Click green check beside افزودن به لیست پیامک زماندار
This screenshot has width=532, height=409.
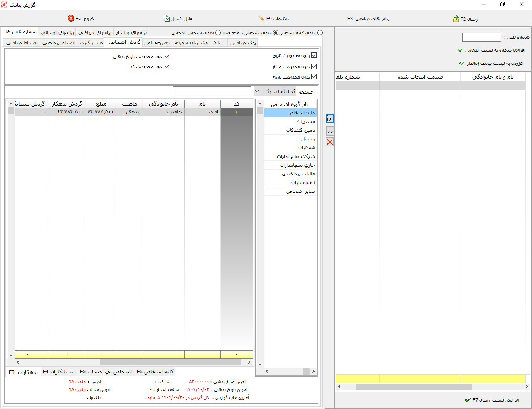[x=462, y=64]
